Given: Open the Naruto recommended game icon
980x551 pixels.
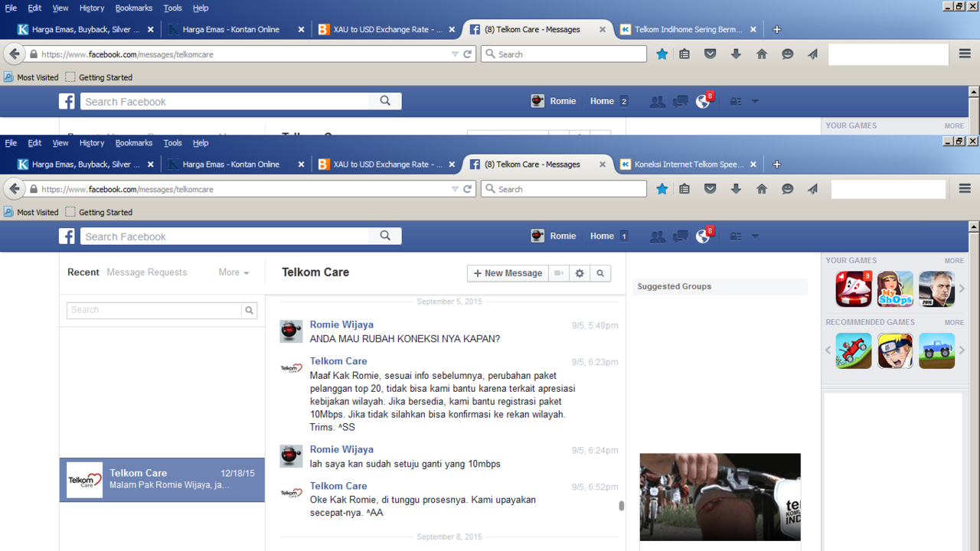Looking at the screenshot, I should coord(895,351).
